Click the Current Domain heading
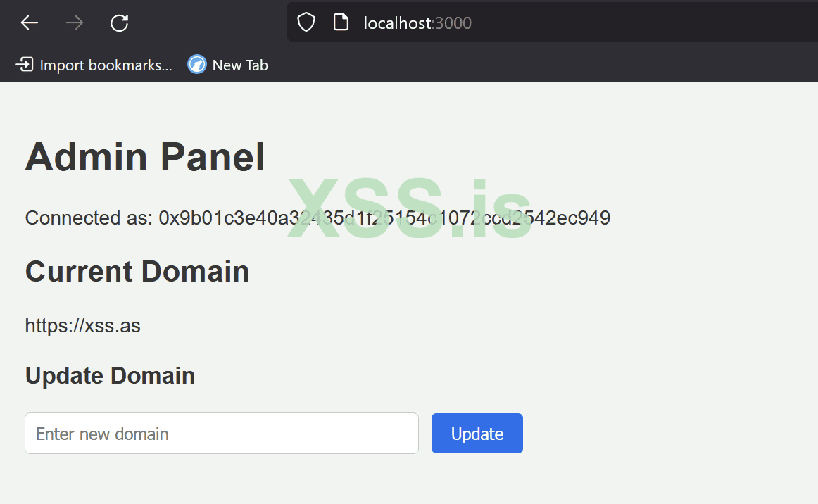818x504 pixels. pos(137,272)
